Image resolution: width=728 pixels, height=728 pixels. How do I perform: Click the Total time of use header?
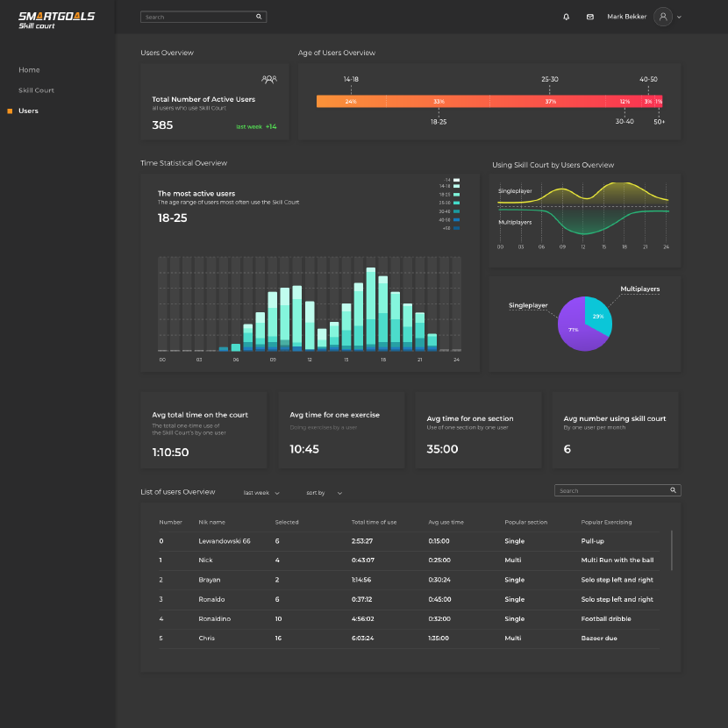374,523
